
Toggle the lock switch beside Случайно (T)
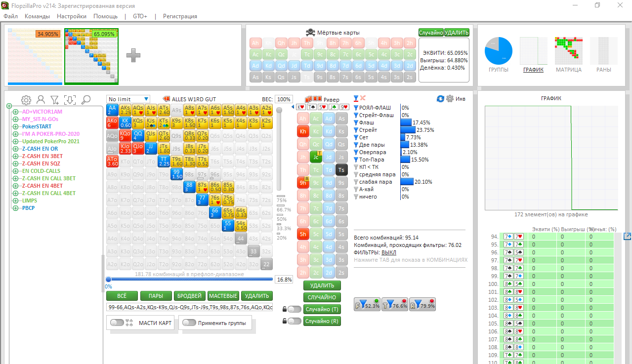coord(294,309)
